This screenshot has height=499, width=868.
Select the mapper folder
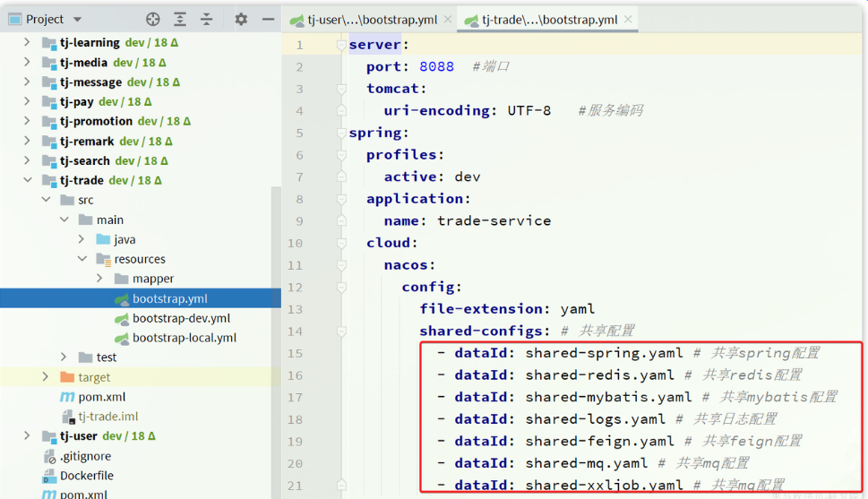(x=153, y=279)
